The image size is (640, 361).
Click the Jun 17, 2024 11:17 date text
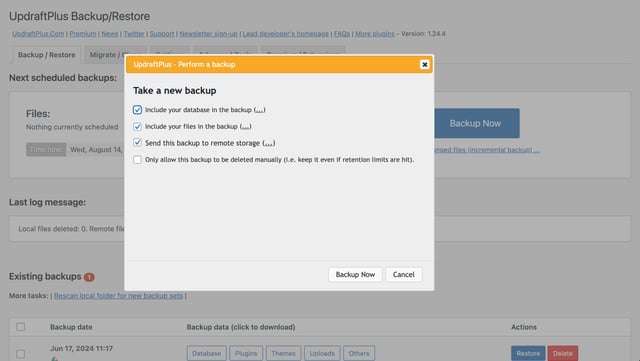tap(81, 348)
